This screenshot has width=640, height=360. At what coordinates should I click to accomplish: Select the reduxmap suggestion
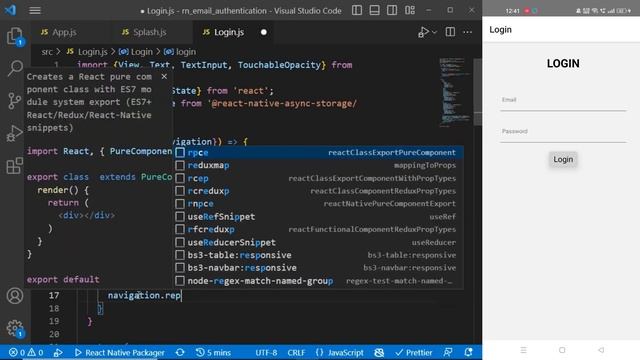(318, 165)
